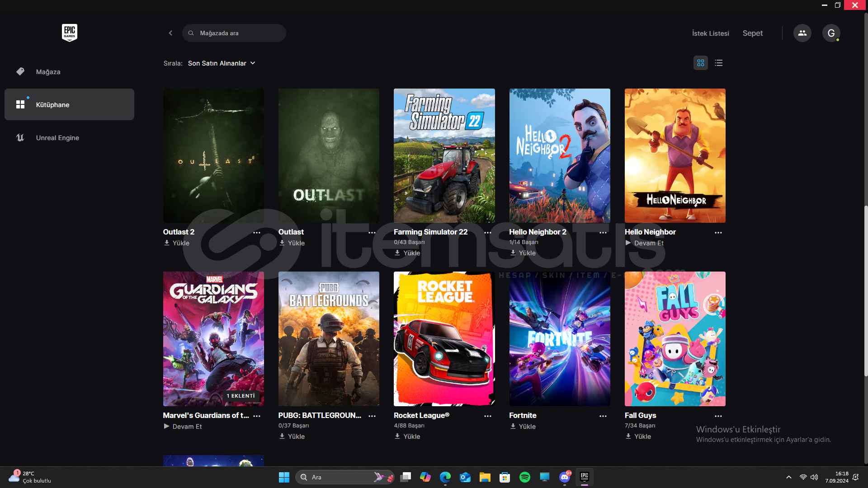Click the 1 EKLENTİ add-on badge

[241, 396]
